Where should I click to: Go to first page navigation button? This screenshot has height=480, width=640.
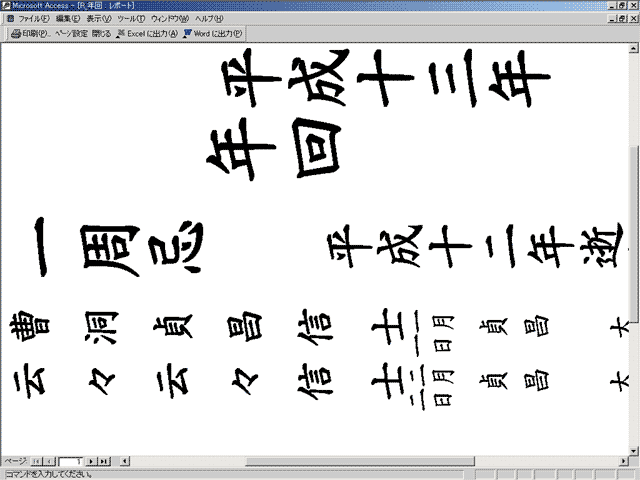point(36,461)
